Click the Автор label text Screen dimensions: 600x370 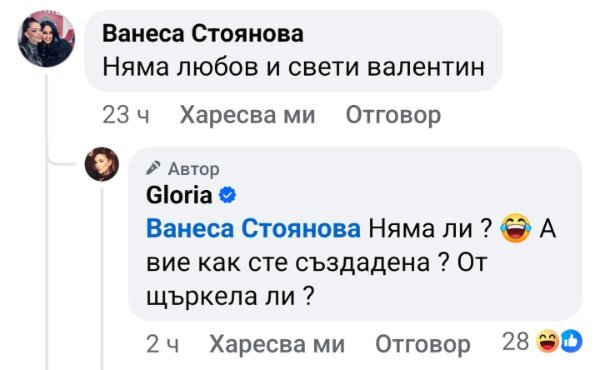[x=194, y=169]
